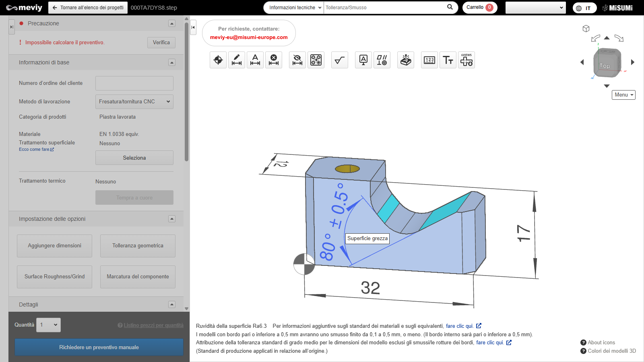This screenshot has height=362, width=644.
Task: Click the Numero d'ordine del cliente field
Action: click(x=134, y=83)
